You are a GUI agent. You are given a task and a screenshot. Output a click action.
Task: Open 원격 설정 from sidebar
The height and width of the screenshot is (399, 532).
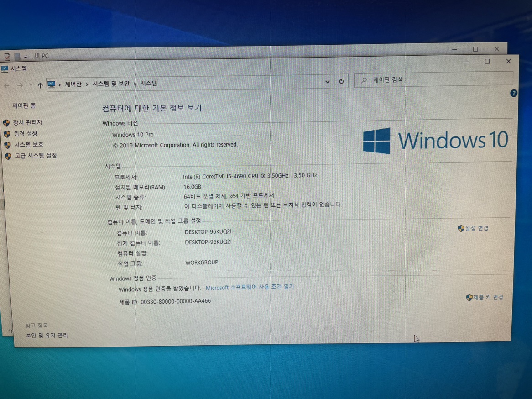pyautogui.click(x=26, y=133)
